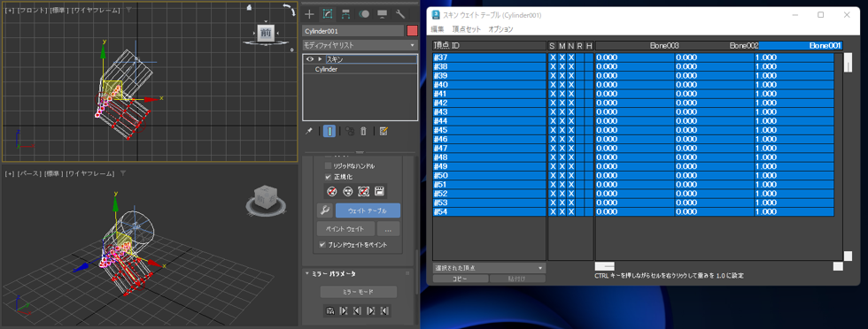Toggle スキン modifier eye visibility
868x329 pixels.
click(x=310, y=58)
